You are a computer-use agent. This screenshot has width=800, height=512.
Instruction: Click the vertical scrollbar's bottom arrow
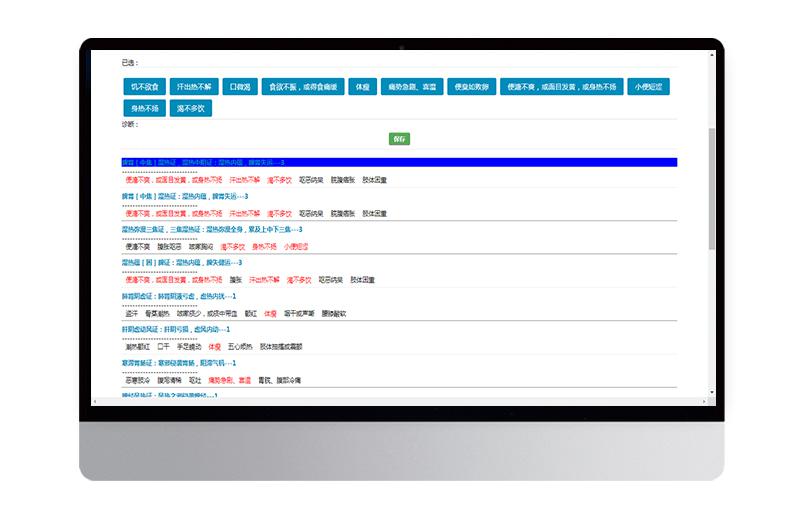pos(712,392)
